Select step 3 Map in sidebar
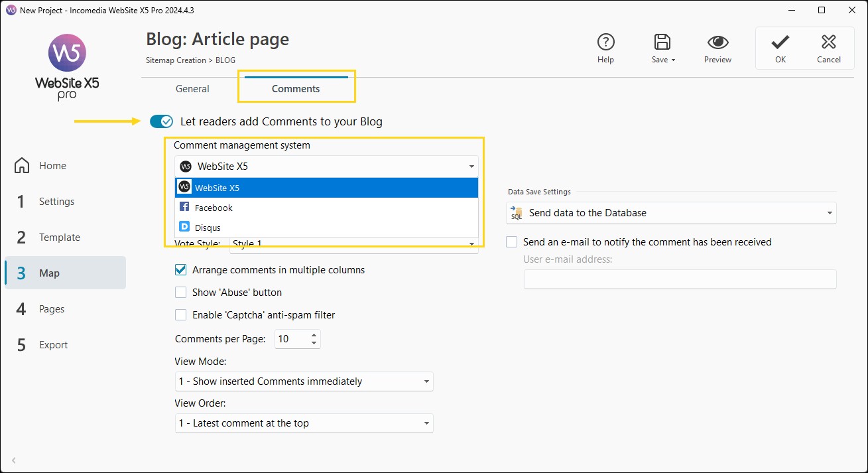The image size is (868, 473). (x=65, y=273)
